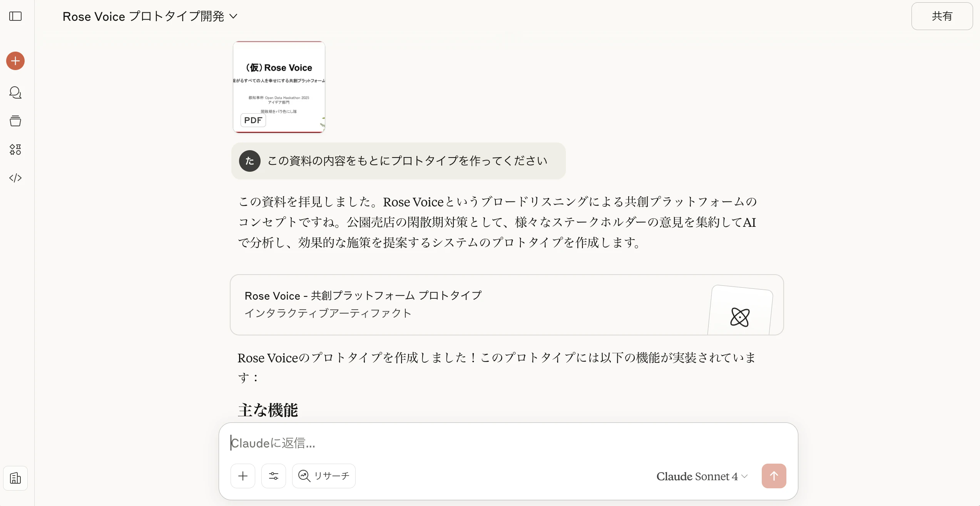
Task: Click the attachment plus button in composer
Action: point(243,476)
